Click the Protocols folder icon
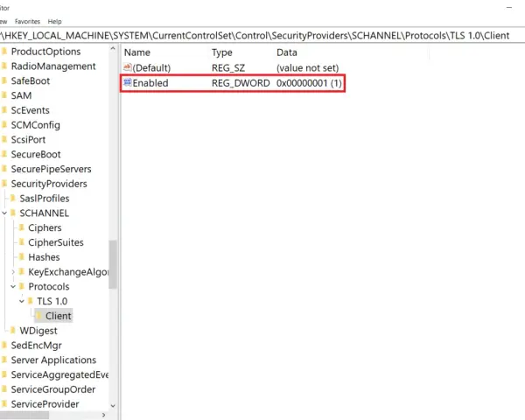 tap(22, 286)
